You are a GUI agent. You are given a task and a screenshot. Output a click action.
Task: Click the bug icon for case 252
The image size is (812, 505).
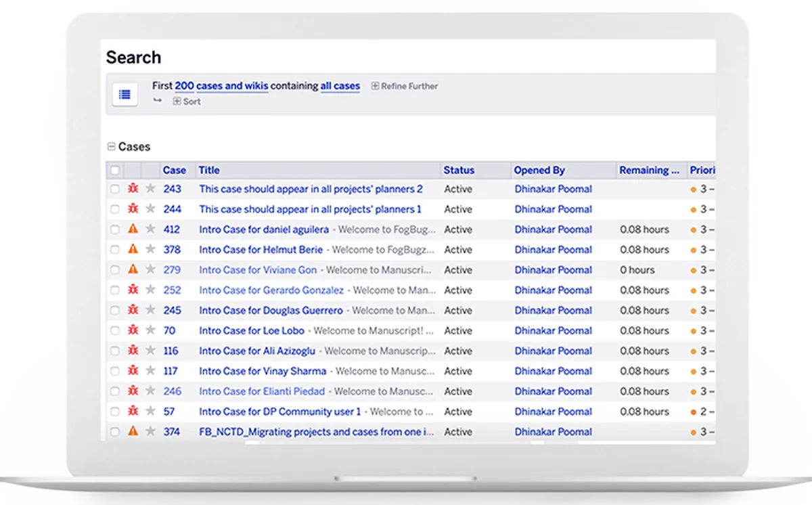point(133,290)
